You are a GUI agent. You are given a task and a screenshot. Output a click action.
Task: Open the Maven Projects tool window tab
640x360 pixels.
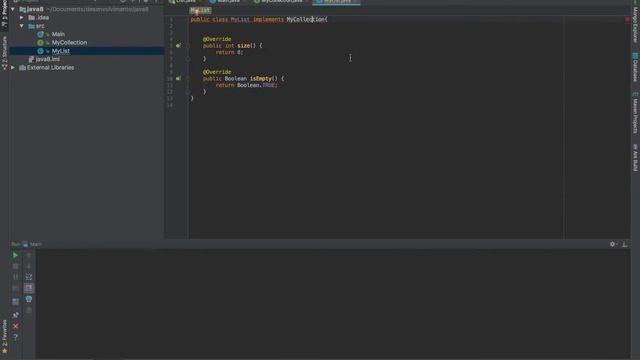tap(635, 113)
